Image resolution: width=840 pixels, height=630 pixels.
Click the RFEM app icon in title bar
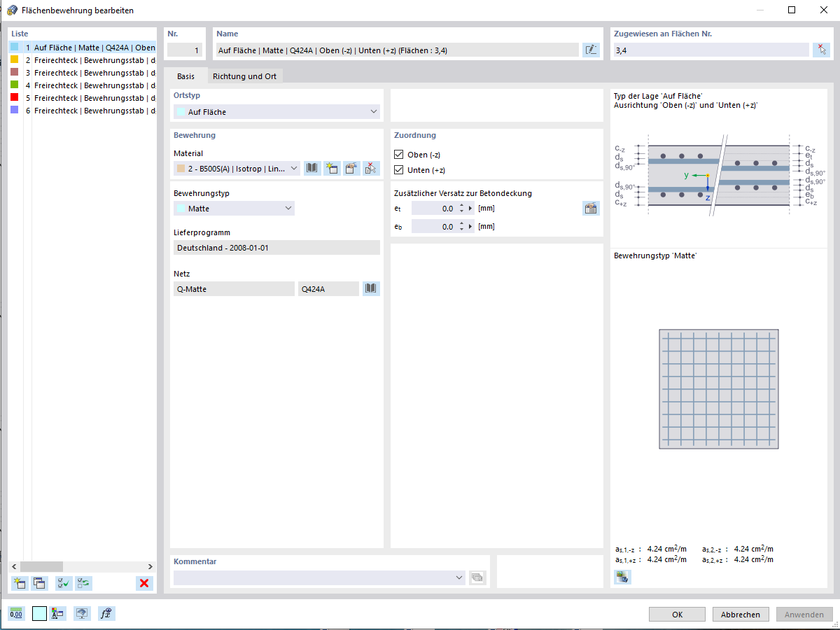(12, 10)
